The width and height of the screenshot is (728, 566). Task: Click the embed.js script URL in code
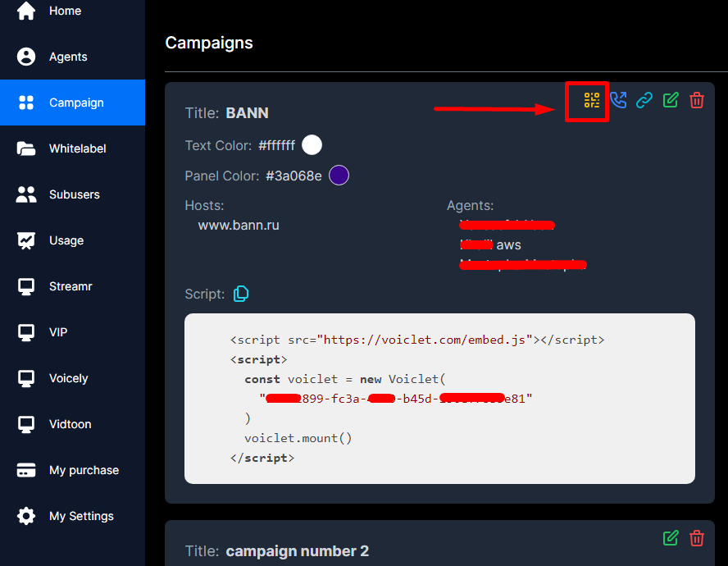coord(425,340)
